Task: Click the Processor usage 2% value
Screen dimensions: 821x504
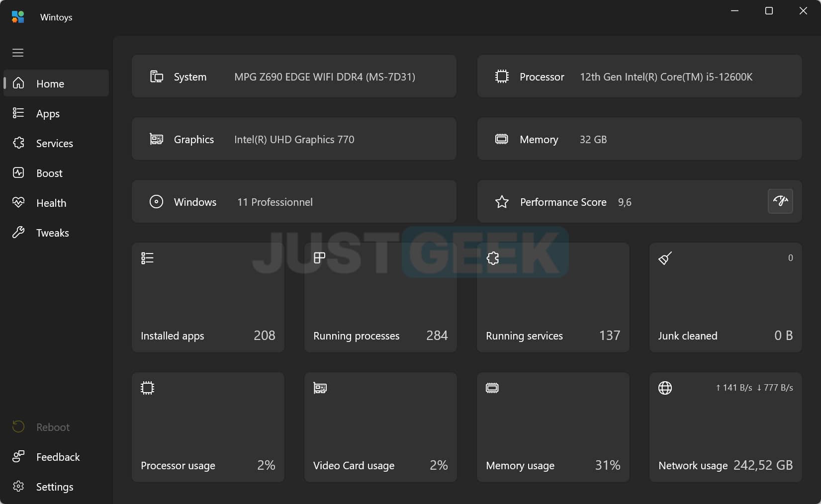Action: [x=266, y=465]
